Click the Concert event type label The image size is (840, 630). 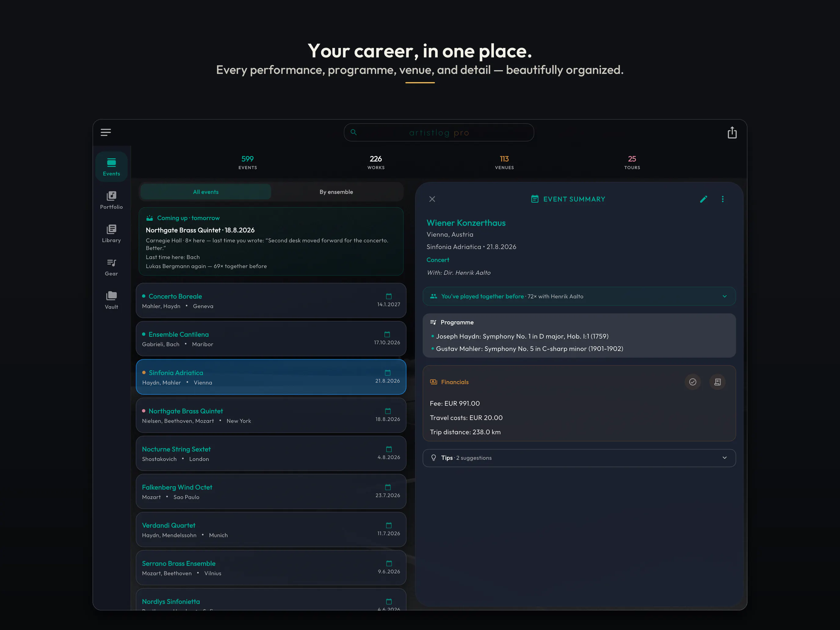(437, 260)
